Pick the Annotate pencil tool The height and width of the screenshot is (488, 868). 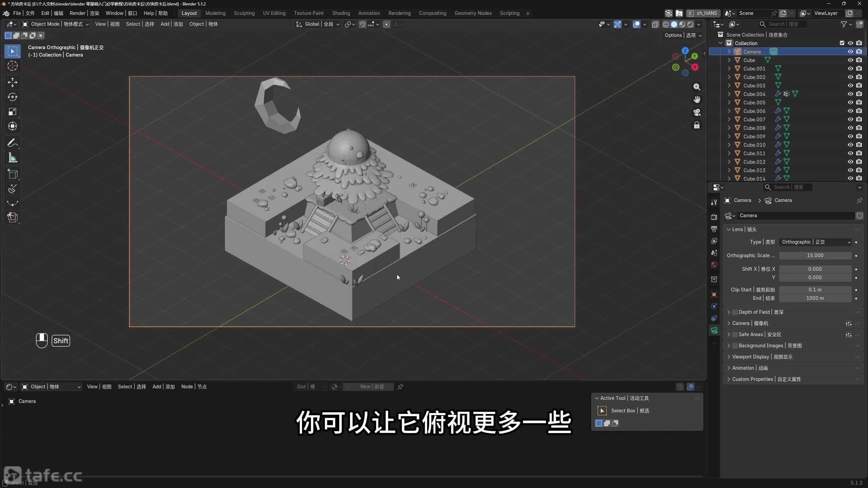[x=13, y=143]
